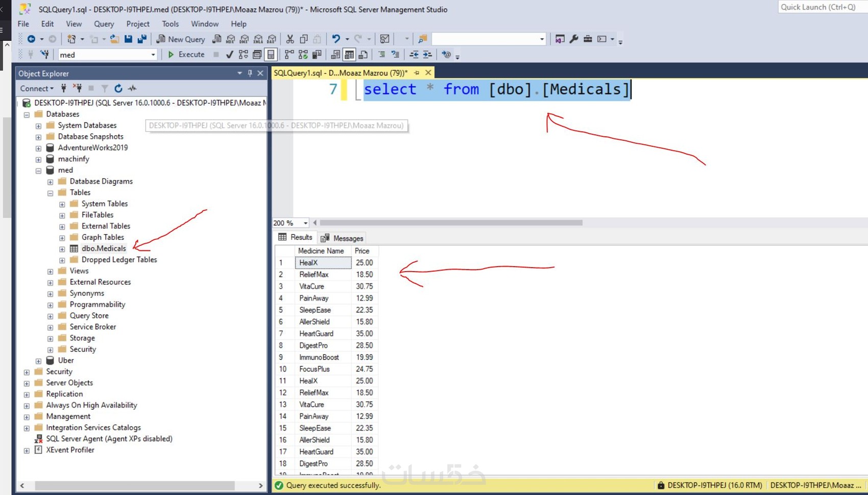The image size is (868, 495).
Task: Close the Object Explorer panel
Action: pos(260,73)
